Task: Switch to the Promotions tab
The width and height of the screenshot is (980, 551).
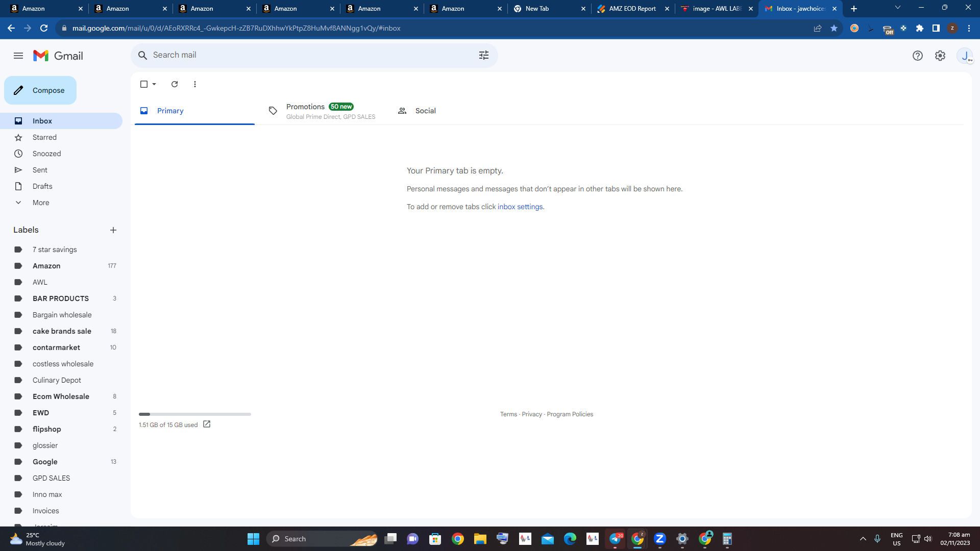Action: coord(324,111)
